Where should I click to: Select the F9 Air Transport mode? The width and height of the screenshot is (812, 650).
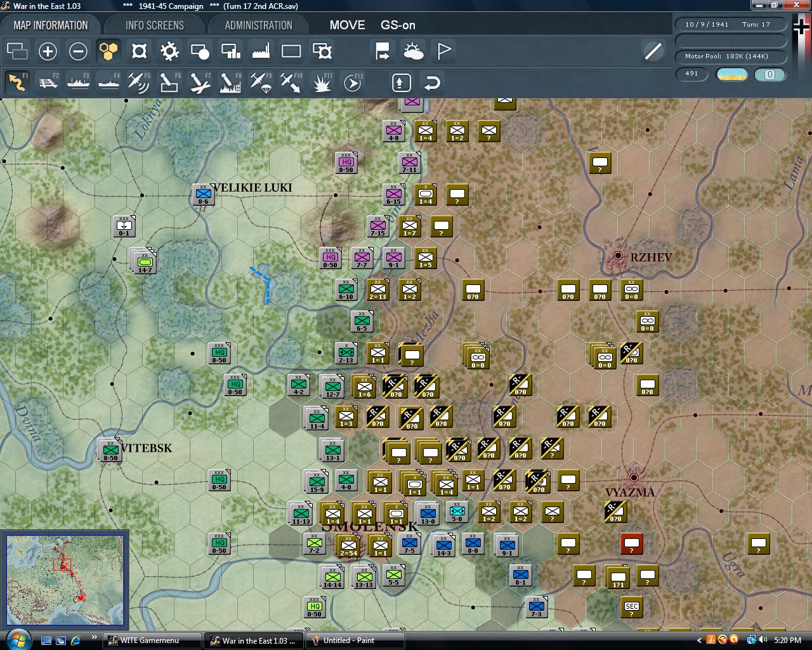[261, 83]
